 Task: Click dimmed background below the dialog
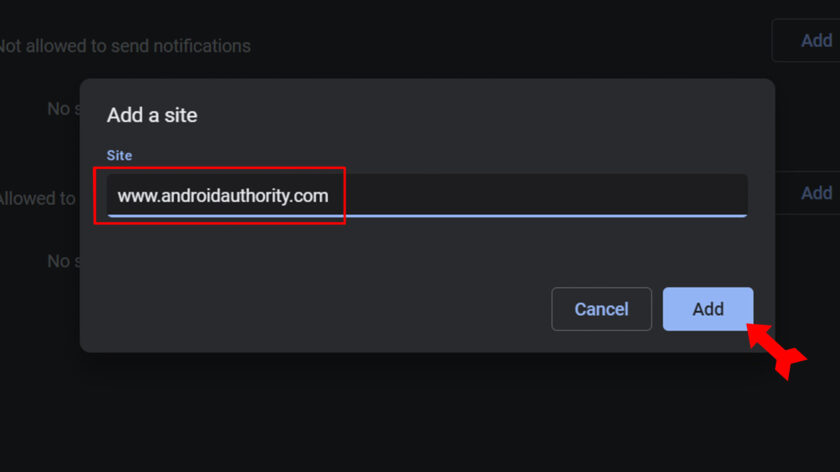tap(420, 410)
